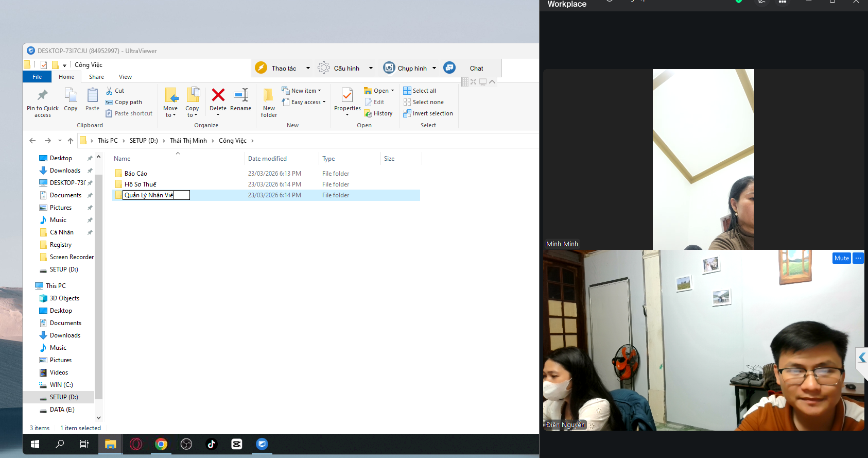
Task: Expand the Easy access dropdown
Action: pos(308,102)
